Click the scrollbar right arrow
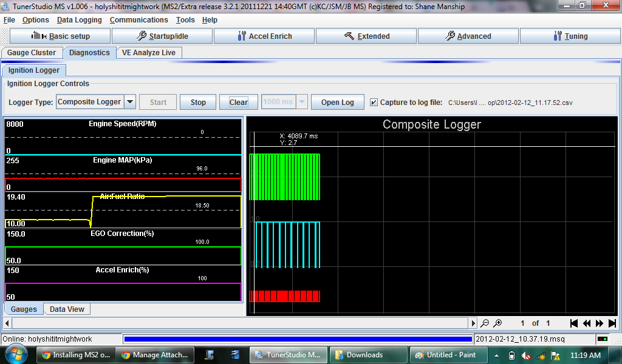 point(473,323)
